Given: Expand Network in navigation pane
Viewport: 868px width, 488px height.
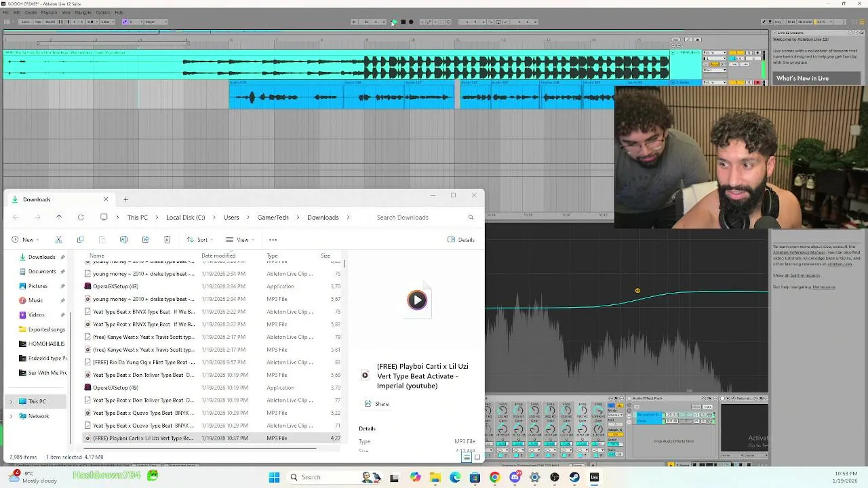Looking at the screenshot, I should [x=11, y=416].
